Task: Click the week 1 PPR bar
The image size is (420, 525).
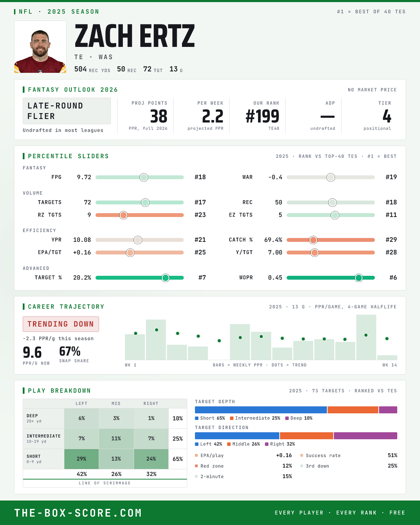Action: [x=135, y=347]
